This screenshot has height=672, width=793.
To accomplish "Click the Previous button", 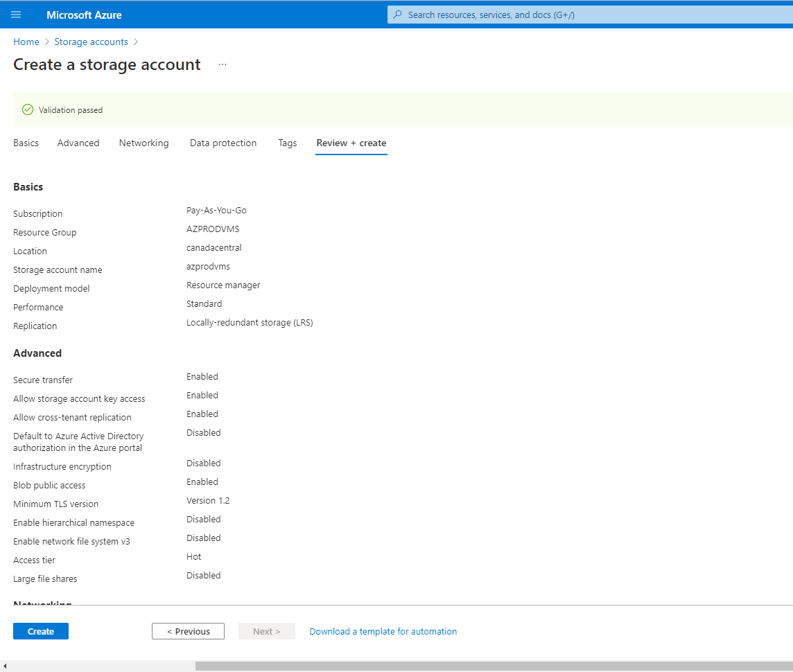I will pyautogui.click(x=188, y=631).
